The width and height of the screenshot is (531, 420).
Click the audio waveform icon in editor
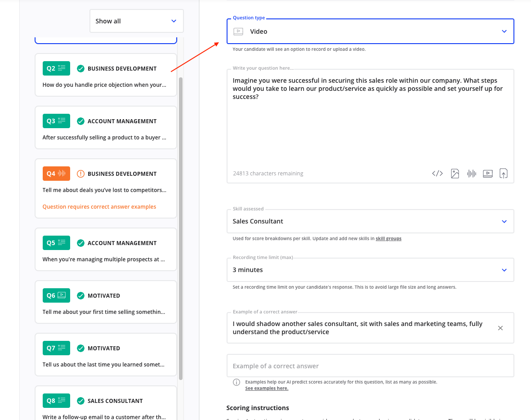coord(471,174)
